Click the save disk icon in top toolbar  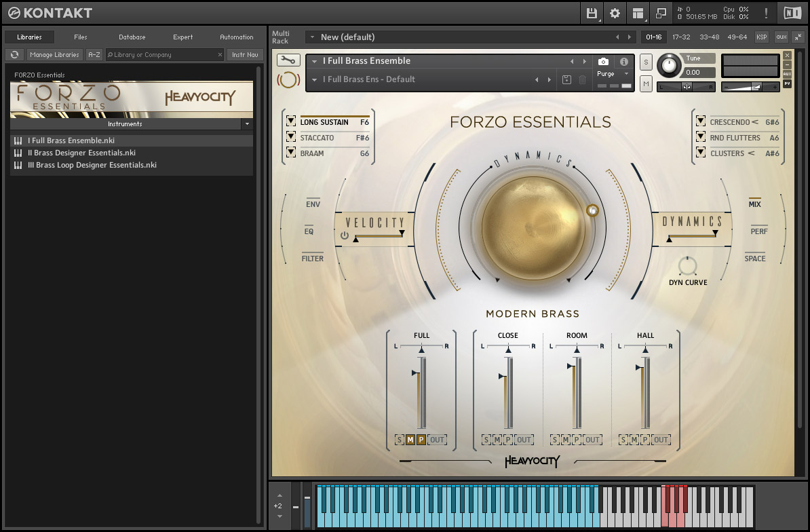click(592, 13)
